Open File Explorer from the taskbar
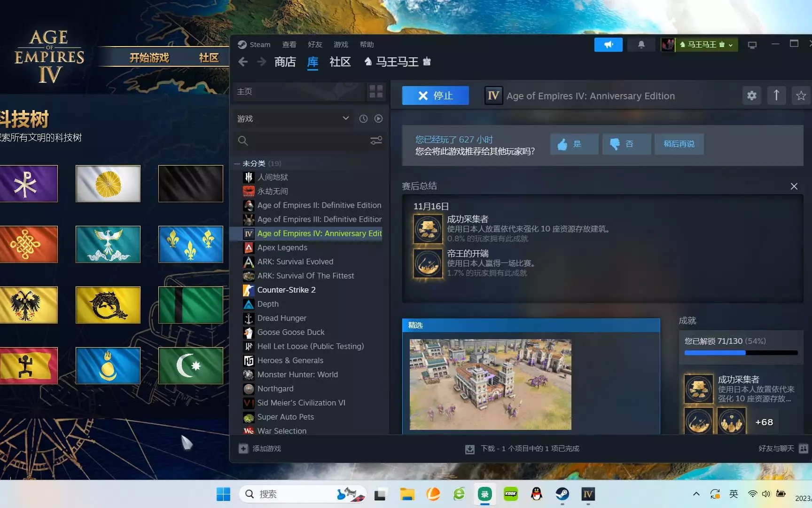The width and height of the screenshot is (812, 508). [x=407, y=494]
